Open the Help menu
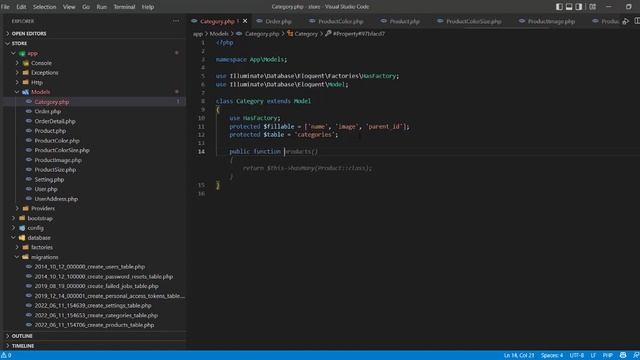 [x=148, y=7]
